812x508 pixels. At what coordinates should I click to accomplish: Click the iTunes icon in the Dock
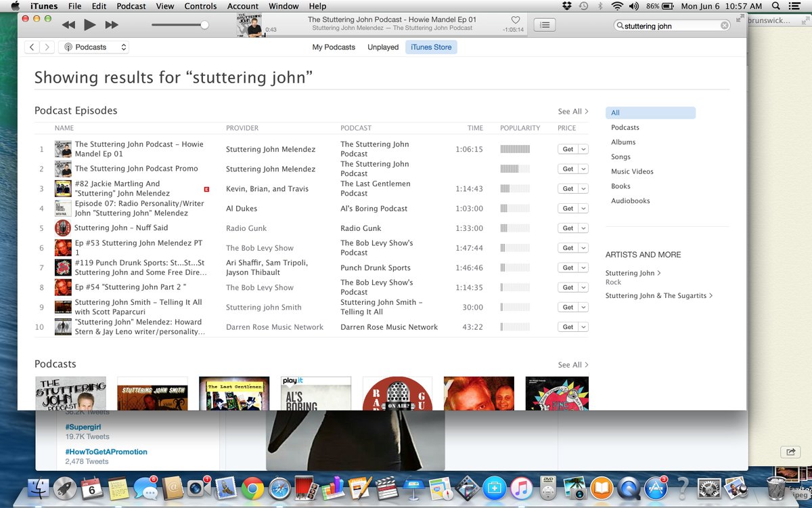(x=521, y=488)
